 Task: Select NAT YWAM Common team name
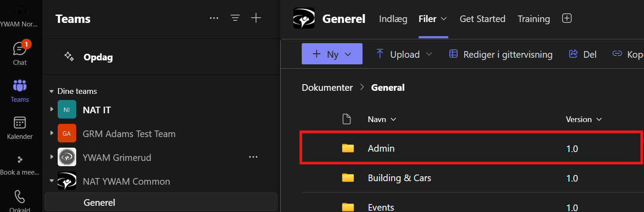tap(126, 181)
